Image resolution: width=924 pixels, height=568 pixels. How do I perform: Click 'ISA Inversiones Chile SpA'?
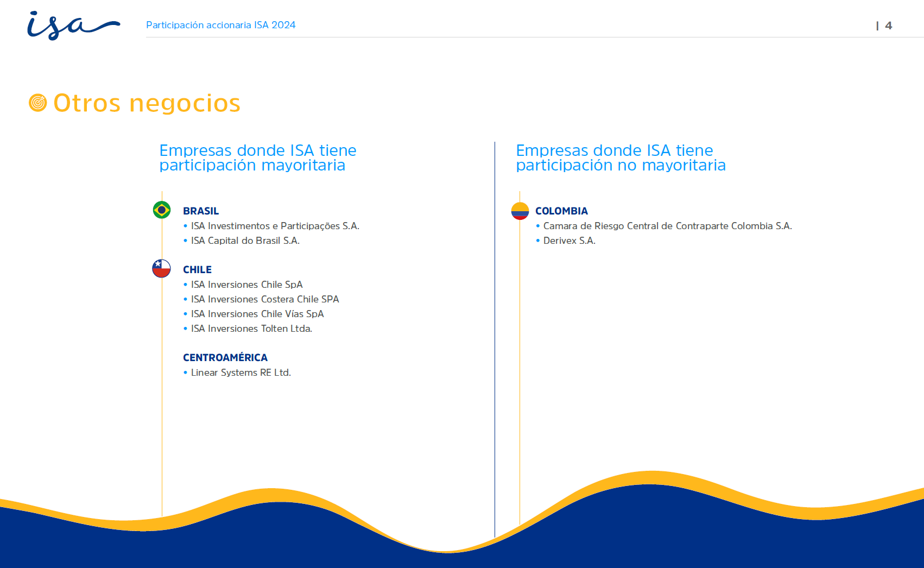pos(247,285)
